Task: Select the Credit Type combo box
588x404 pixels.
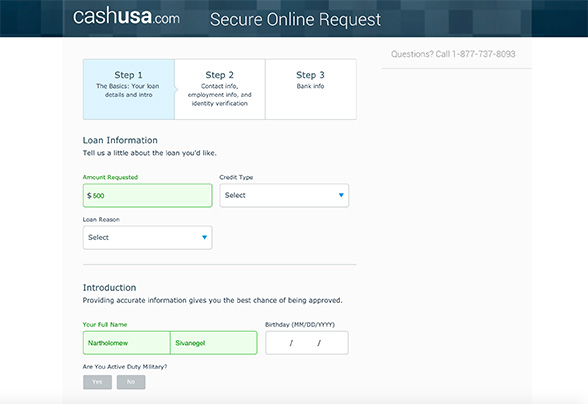Action: 284,195
